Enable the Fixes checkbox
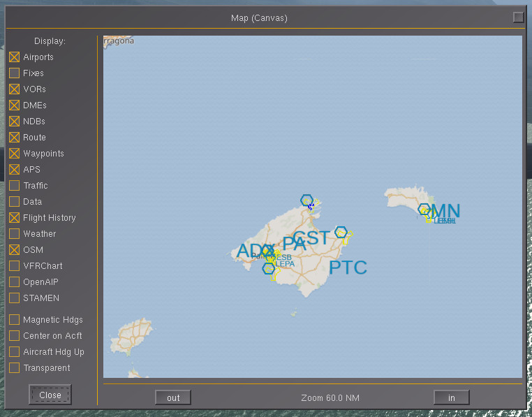Viewport: 532px width, 417px height. click(14, 73)
